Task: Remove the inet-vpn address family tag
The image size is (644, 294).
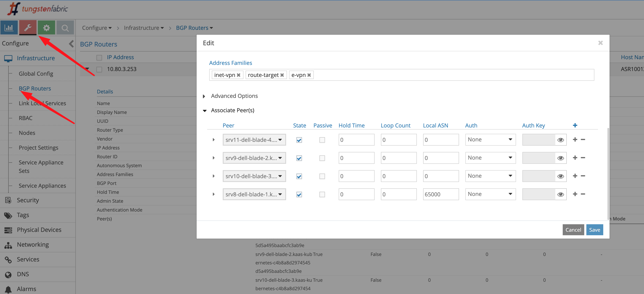Action: point(239,75)
